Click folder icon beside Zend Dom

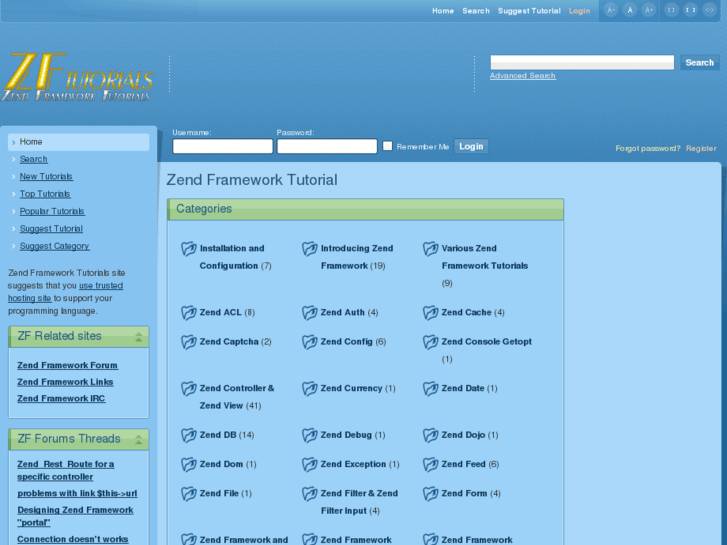(x=189, y=464)
